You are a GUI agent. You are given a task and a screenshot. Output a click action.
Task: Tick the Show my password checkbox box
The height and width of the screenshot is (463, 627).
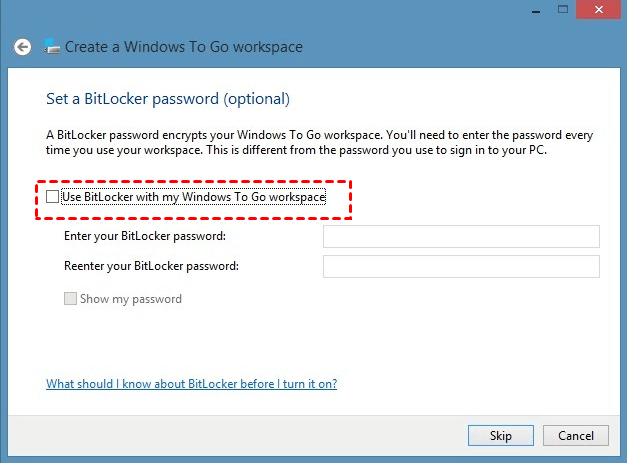pos(70,299)
